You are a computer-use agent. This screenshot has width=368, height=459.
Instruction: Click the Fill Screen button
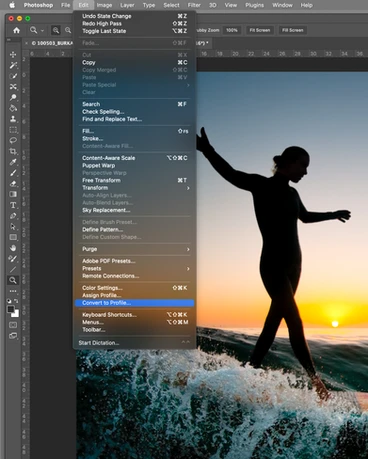pos(293,30)
